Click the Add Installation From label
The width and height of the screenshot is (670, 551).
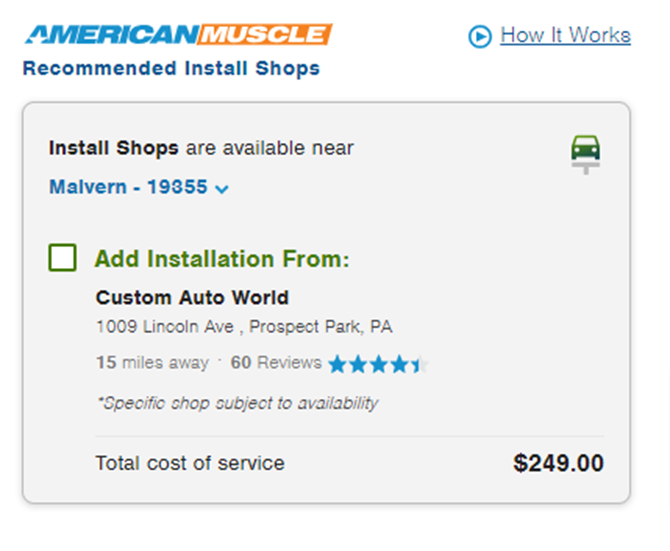222,259
